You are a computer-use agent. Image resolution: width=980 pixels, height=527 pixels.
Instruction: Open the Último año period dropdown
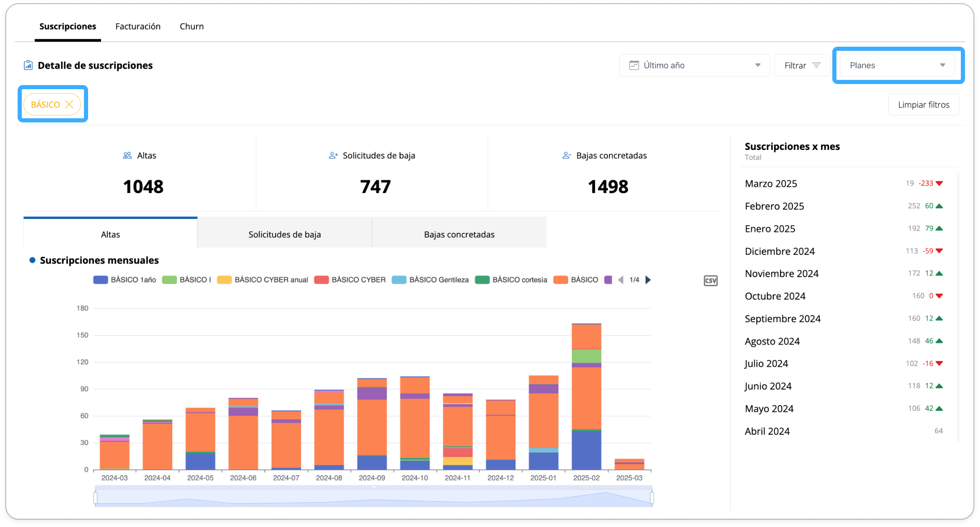(x=694, y=65)
